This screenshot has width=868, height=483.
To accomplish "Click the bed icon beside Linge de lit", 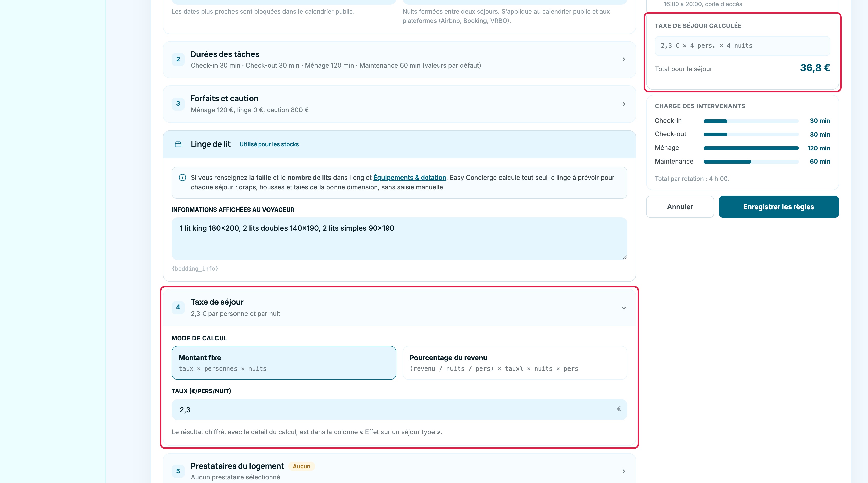I will 178,144.
